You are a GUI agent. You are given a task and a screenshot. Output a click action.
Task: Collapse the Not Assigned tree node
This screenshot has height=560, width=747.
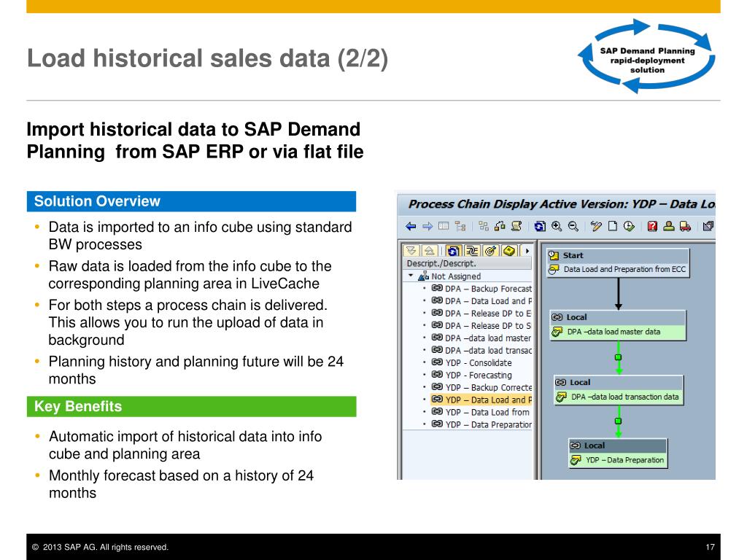pos(411,276)
